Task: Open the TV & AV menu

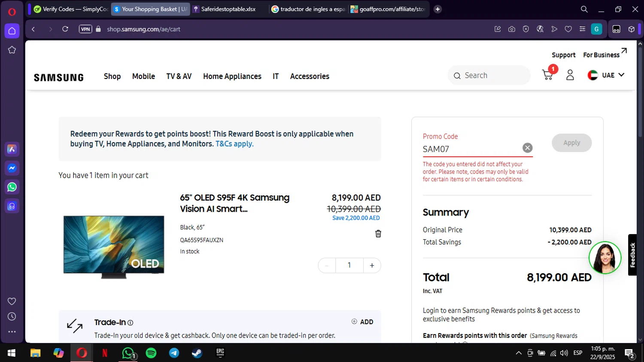Action: click(x=179, y=76)
